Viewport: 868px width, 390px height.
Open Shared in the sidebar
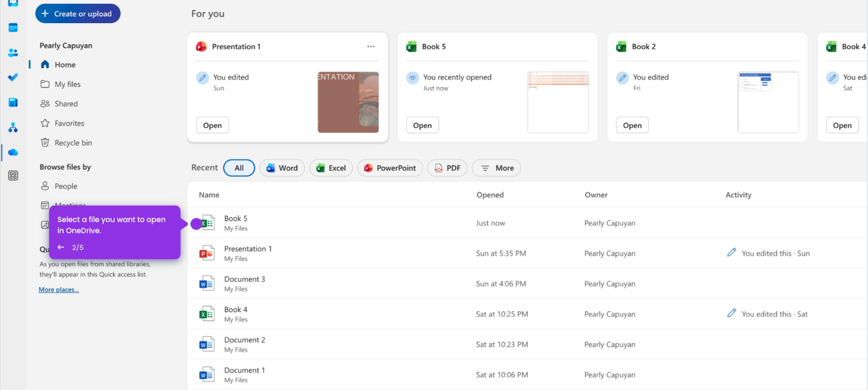(x=66, y=104)
